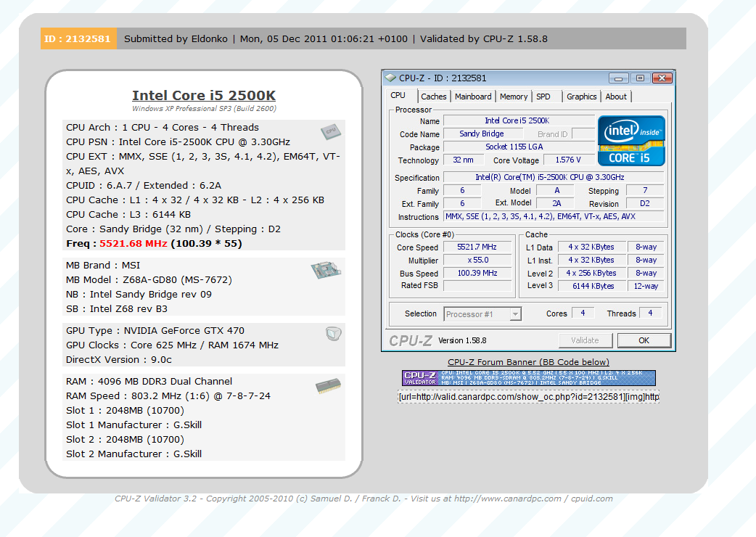Click the empty Rated FSB field
The height and width of the screenshot is (537, 756).
click(x=477, y=285)
